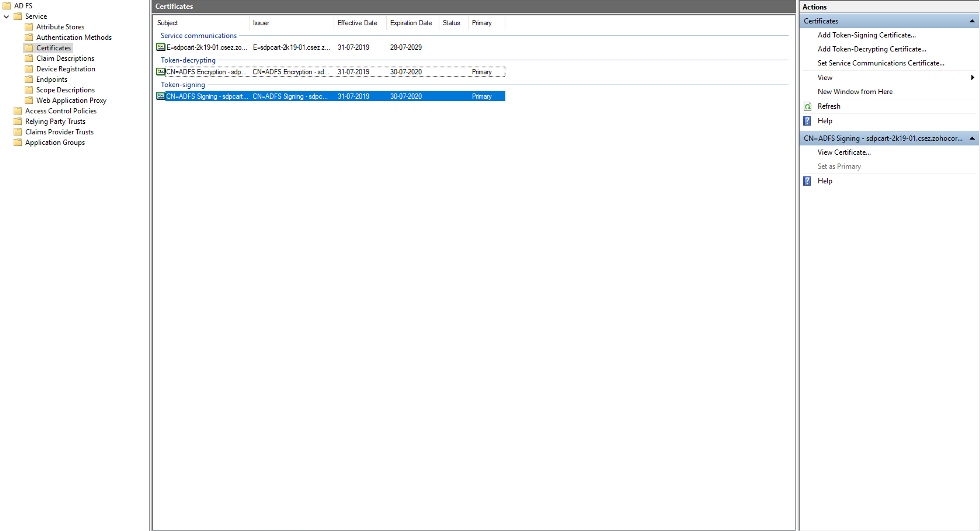Collapse the CN=ADFS Signing actions section

[972, 138]
